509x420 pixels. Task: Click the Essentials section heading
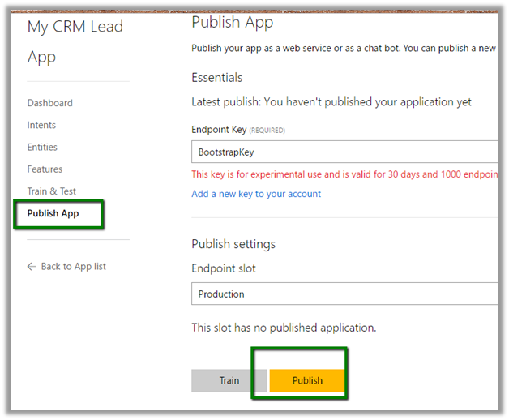(x=216, y=78)
